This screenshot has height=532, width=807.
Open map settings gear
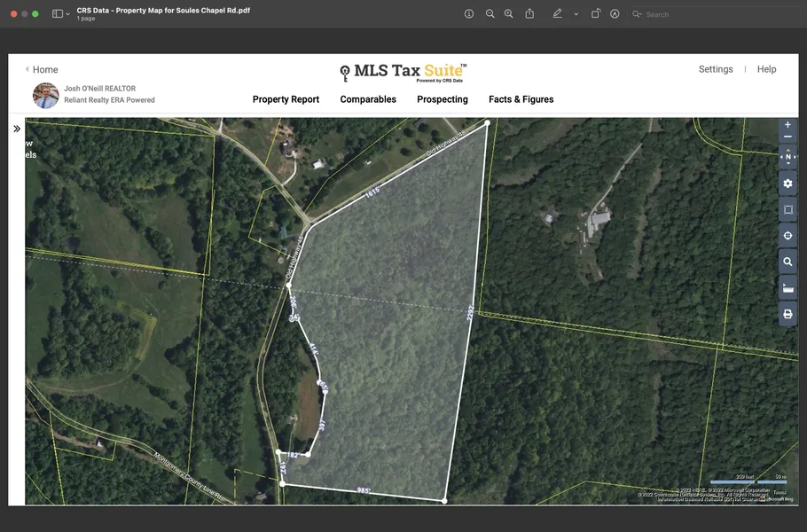[x=787, y=184]
